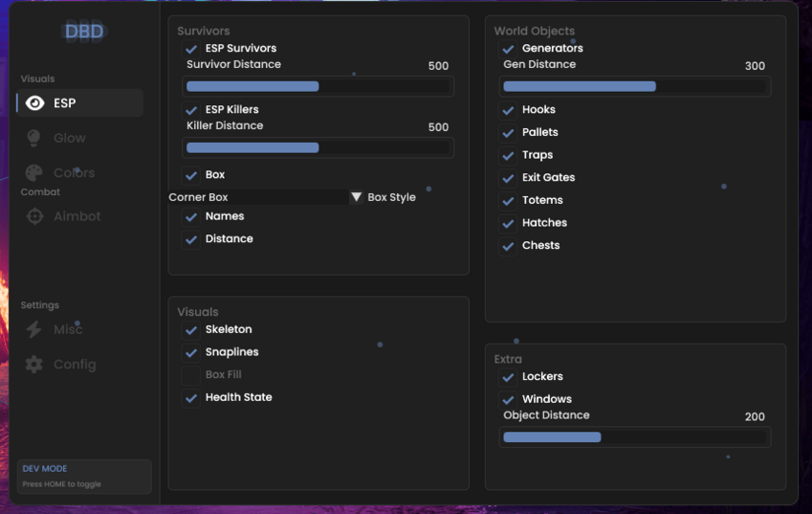Viewport: 812px width, 514px height.
Task: Toggle the ESP Survivors checkbox
Action: click(x=191, y=49)
